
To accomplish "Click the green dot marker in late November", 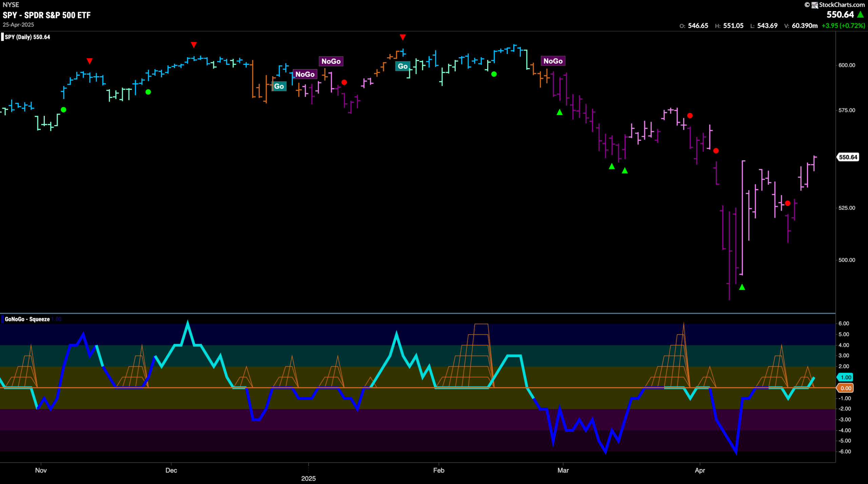I will [x=148, y=92].
